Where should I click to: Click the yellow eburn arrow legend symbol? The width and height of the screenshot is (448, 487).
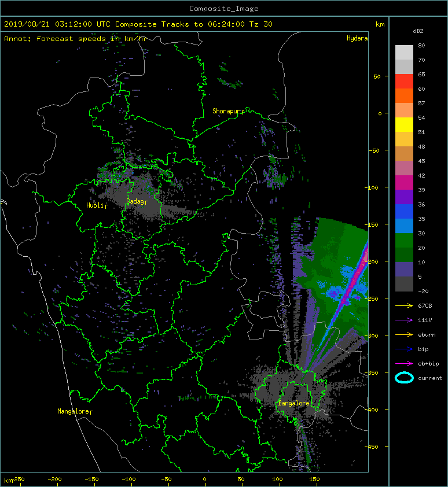[x=404, y=335]
